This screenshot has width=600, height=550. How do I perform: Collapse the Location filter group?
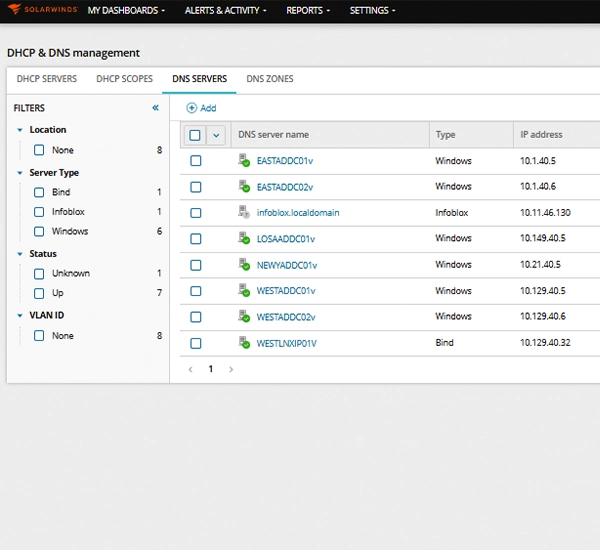(x=20, y=130)
